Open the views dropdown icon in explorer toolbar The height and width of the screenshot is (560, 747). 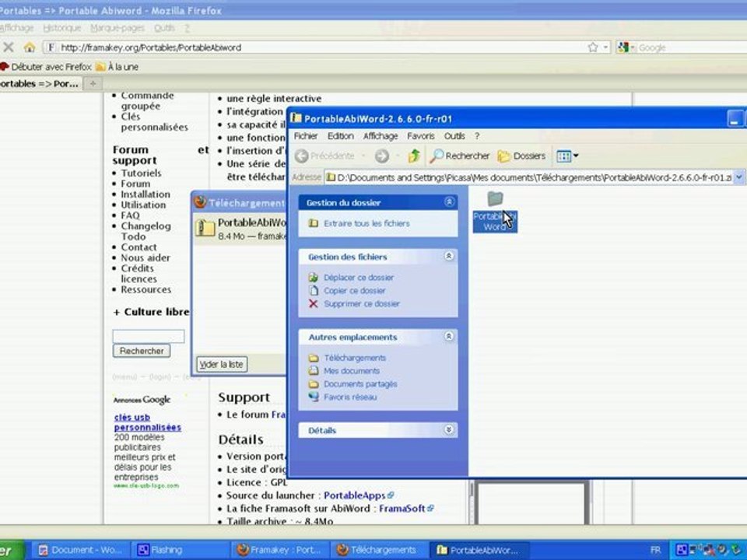click(x=567, y=156)
